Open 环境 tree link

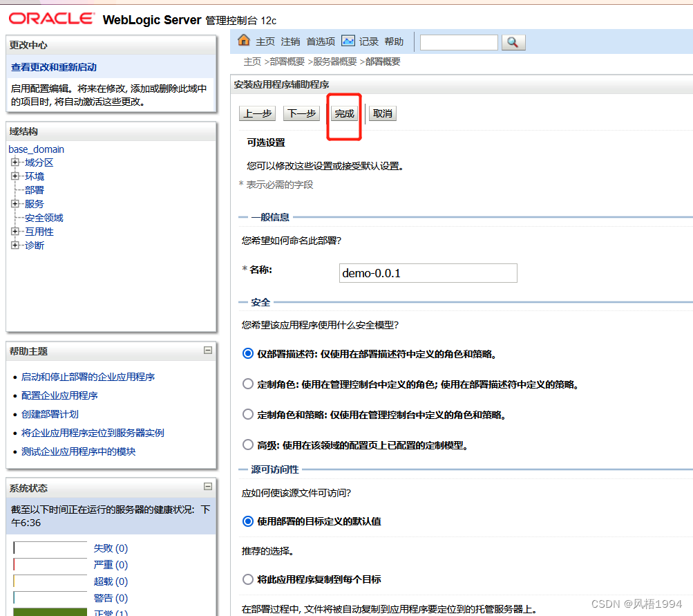pyautogui.click(x=35, y=176)
